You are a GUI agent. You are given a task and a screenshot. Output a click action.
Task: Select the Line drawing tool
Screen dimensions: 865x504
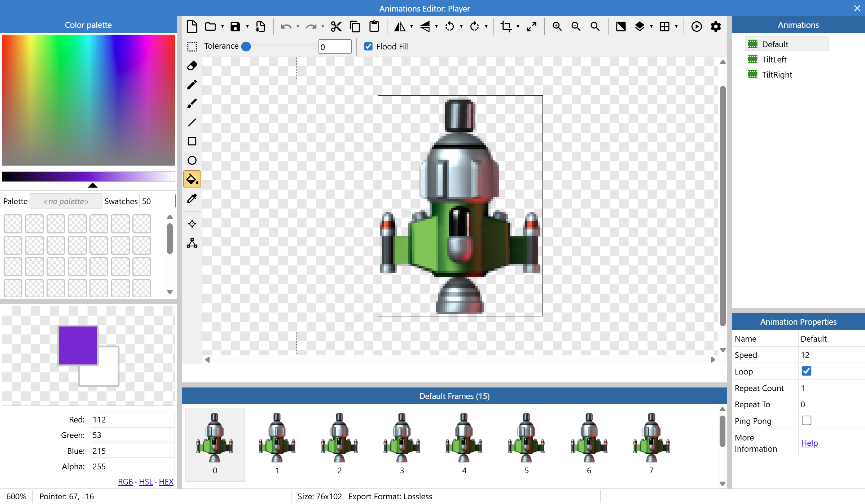[192, 123]
